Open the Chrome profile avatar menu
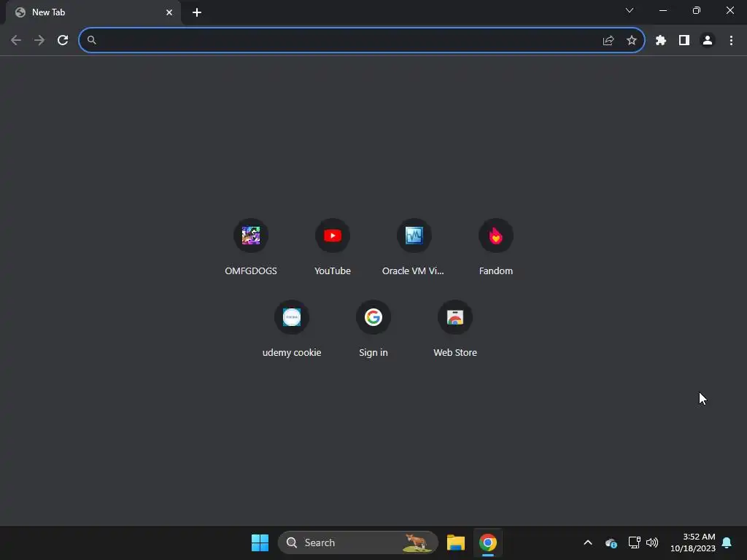The width and height of the screenshot is (747, 560). pos(708,41)
